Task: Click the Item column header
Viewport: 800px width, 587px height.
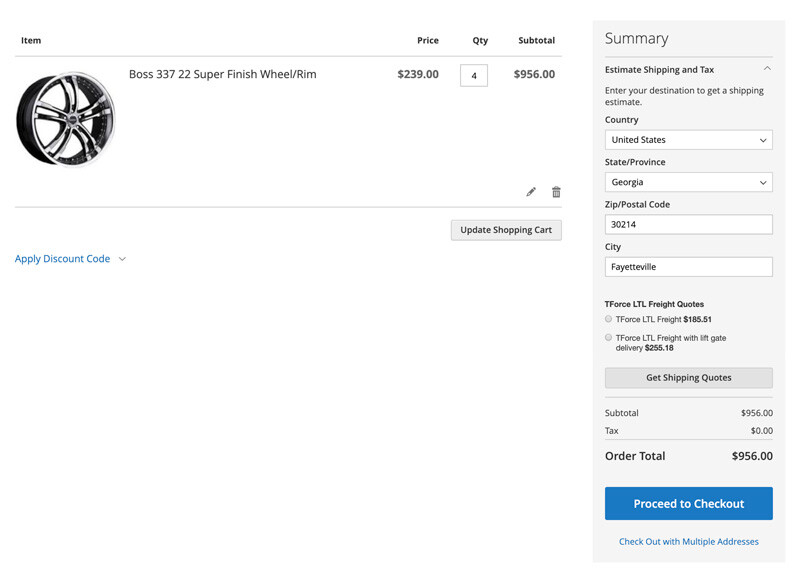Action: click(x=31, y=40)
